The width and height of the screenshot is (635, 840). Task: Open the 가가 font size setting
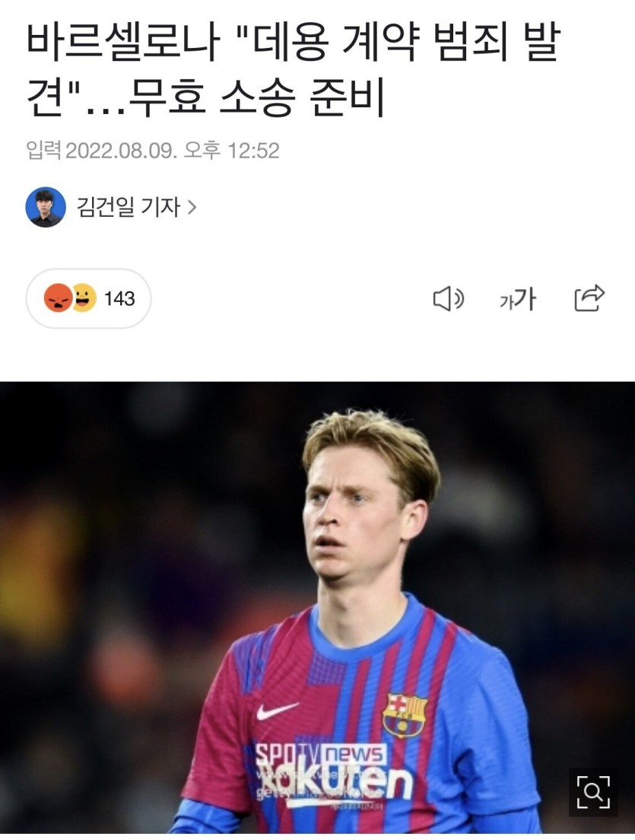(517, 298)
